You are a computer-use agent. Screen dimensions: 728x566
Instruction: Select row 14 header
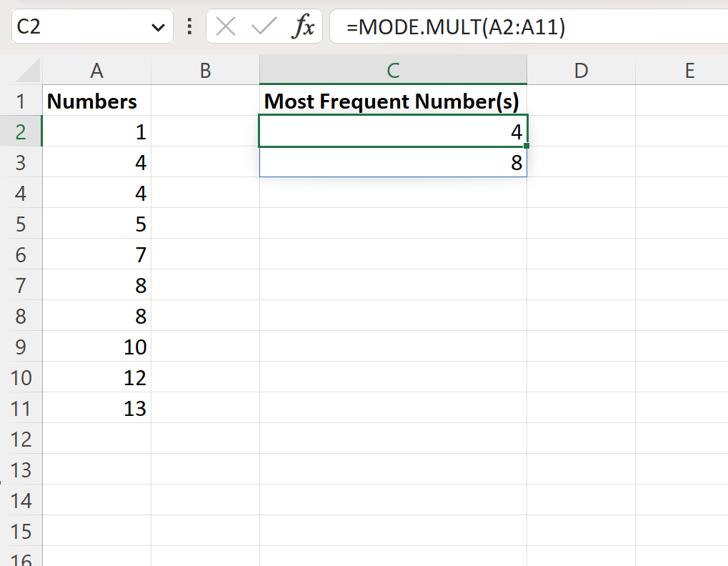tap(21, 500)
